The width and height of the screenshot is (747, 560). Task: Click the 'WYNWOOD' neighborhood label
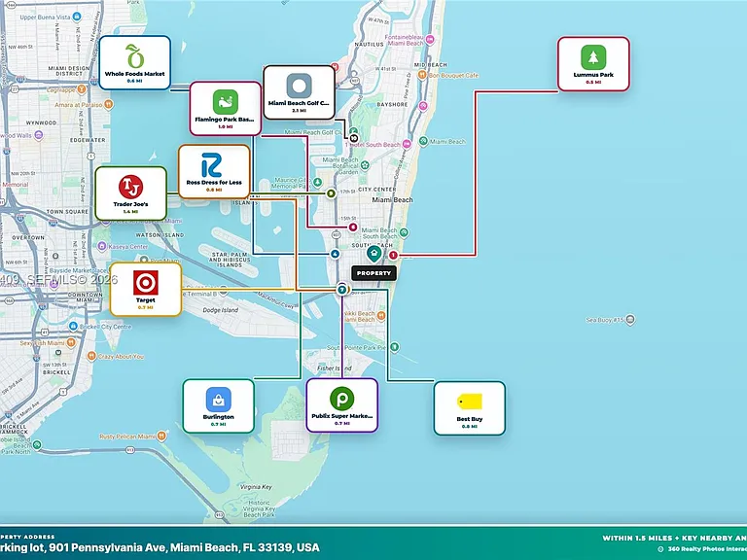41,122
